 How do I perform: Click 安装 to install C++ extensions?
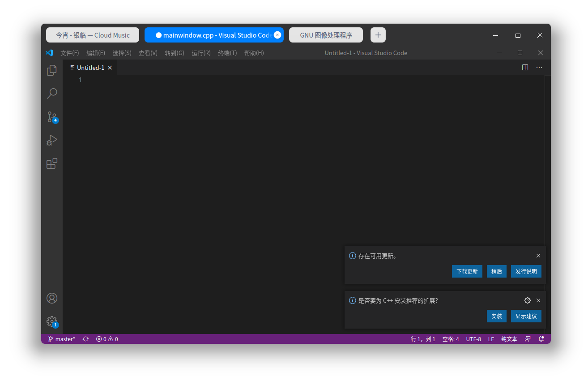(x=497, y=316)
